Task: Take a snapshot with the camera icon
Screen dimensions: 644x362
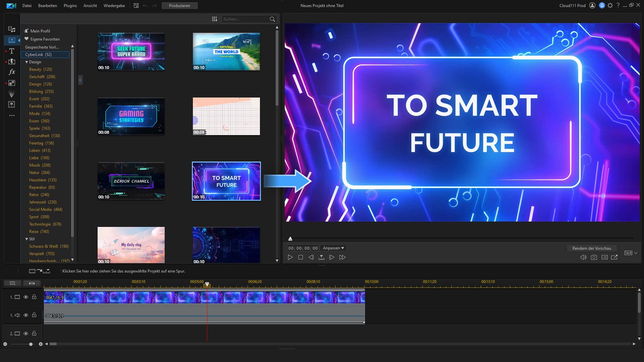Action: tap(594, 257)
